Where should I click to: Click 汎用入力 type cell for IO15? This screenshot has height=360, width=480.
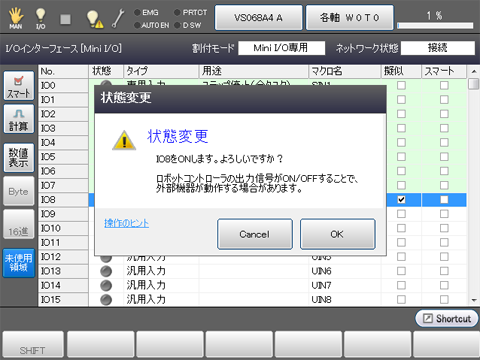tap(161, 300)
